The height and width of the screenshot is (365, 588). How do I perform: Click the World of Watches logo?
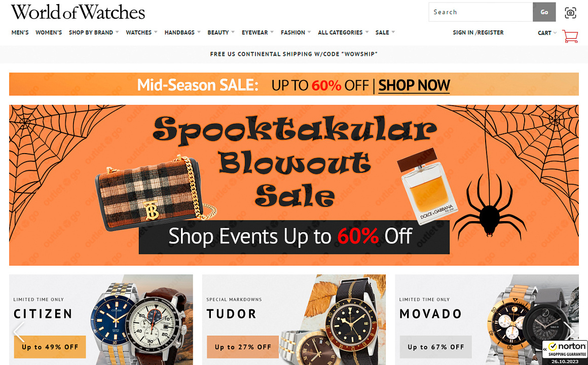tap(78, 12)
